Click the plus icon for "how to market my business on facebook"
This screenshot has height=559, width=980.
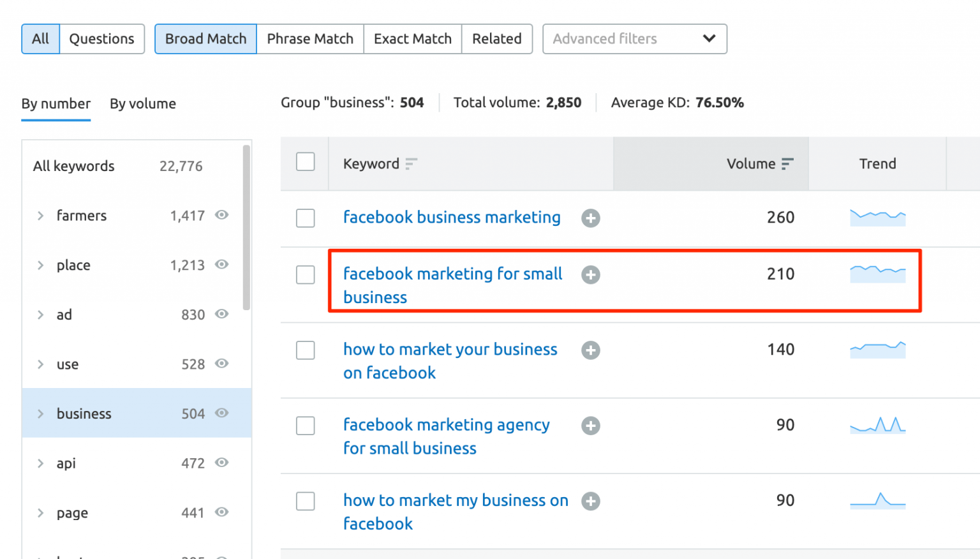(x=590, y=501)
